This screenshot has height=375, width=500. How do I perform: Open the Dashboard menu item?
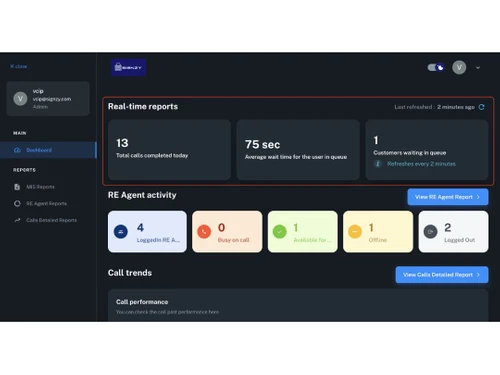click(48, 150)
